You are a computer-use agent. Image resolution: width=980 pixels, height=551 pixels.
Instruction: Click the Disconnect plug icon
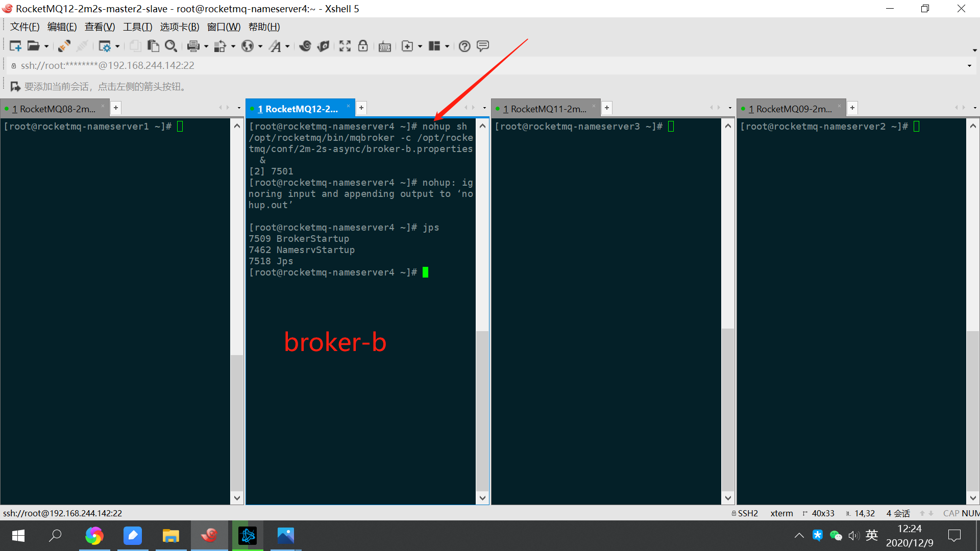click(x=82, y=46)
